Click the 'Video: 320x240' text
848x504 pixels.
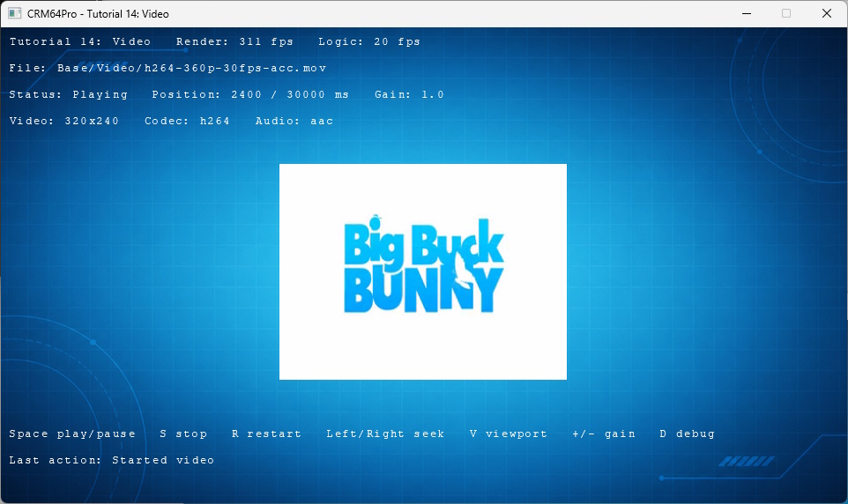point(63,121)
